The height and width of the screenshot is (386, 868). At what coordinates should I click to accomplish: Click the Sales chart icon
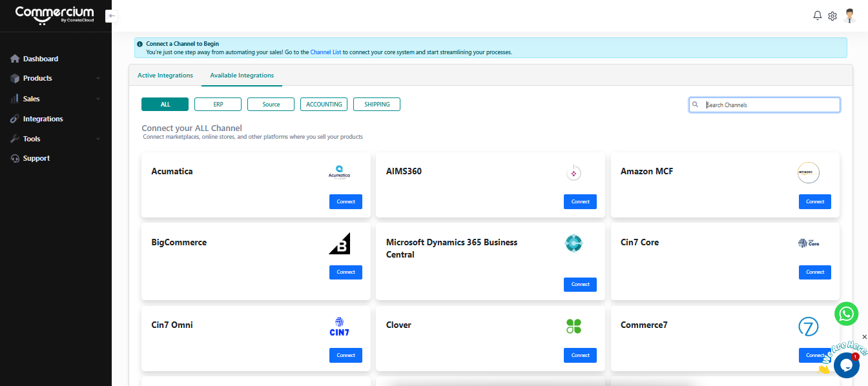click(15, 99)
